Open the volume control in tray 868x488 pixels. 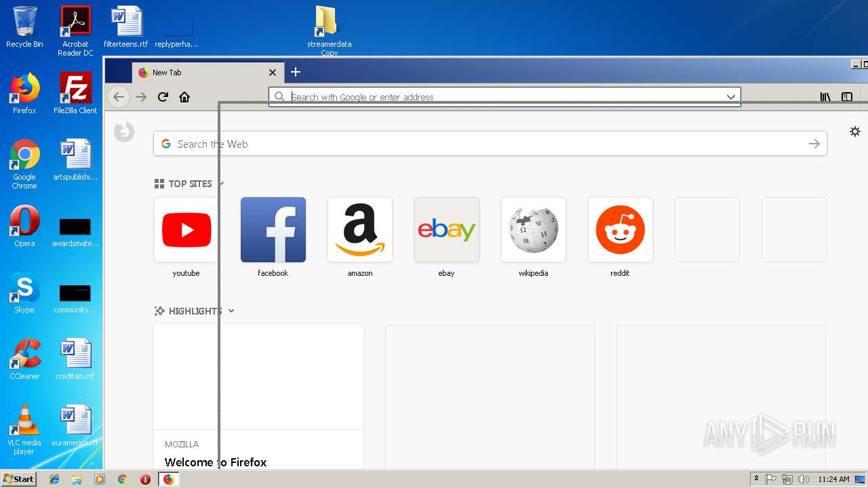pos(804,479)
